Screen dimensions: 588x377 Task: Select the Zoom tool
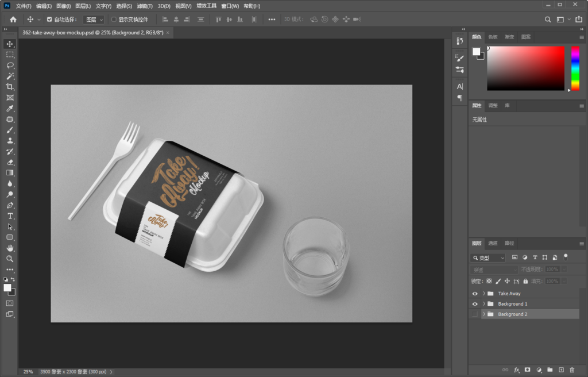(10, 259)
